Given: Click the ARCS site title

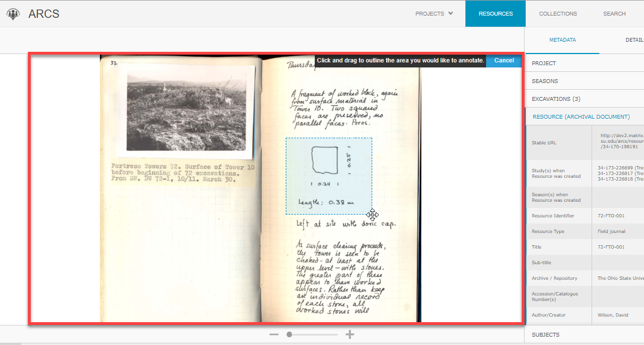Looking at the screenshot, I should (x=44, y=14).
